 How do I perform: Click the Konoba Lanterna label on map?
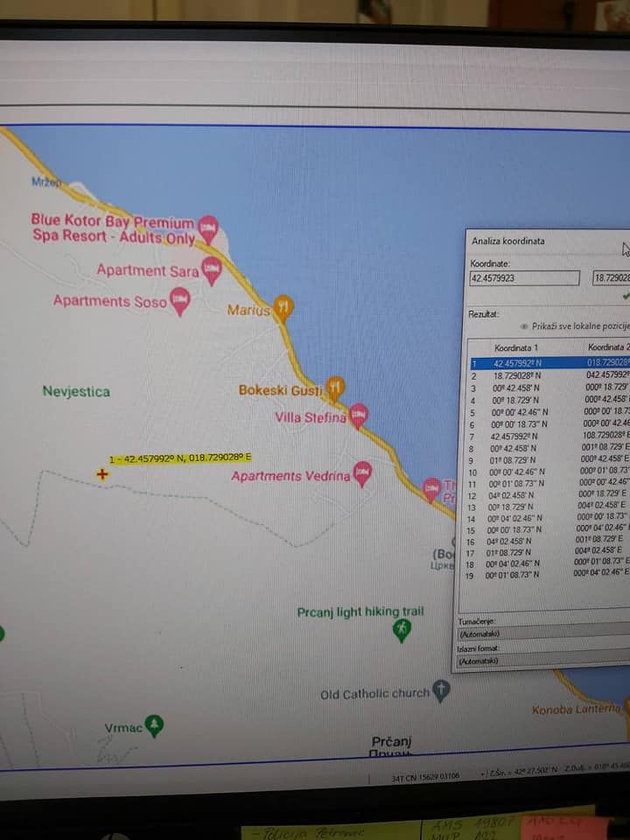[x=576, y=710]
